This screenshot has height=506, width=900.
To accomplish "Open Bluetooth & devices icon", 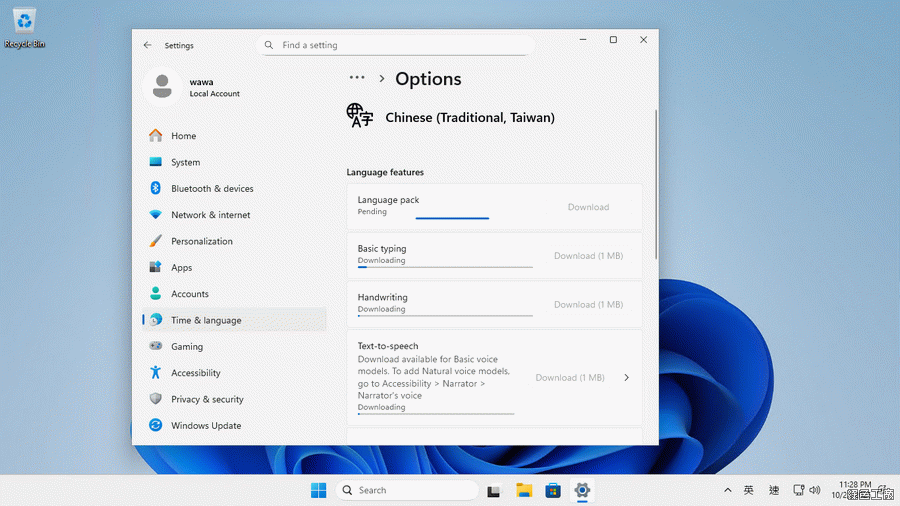I will point(155,189).
